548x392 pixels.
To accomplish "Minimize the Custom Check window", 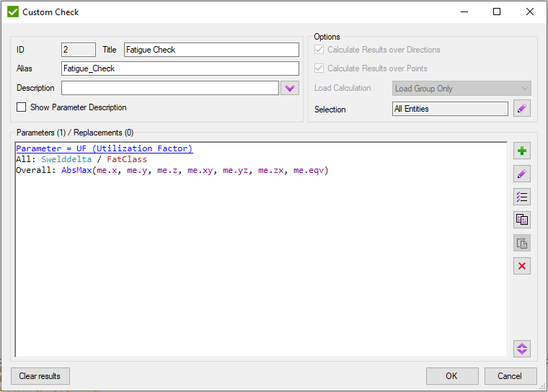I will [x=464, y=12].
